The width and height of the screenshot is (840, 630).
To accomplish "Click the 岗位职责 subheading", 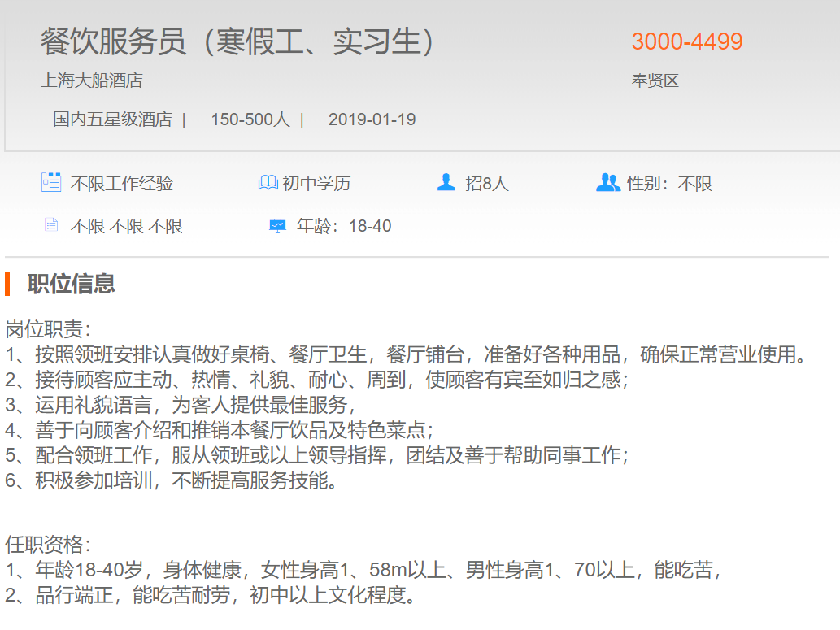I will pyautogui.click(x=48, y=329).
